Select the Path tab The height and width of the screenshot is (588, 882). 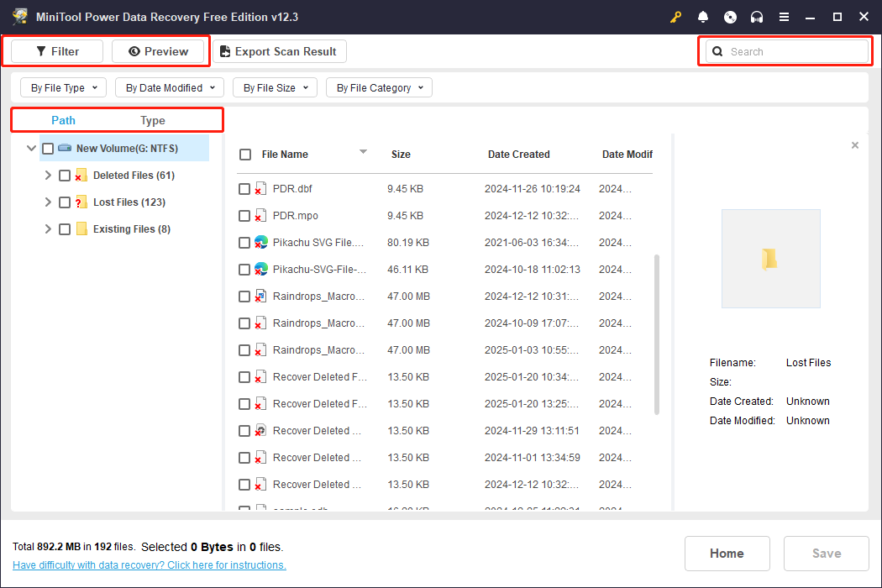tap(63, 120)
